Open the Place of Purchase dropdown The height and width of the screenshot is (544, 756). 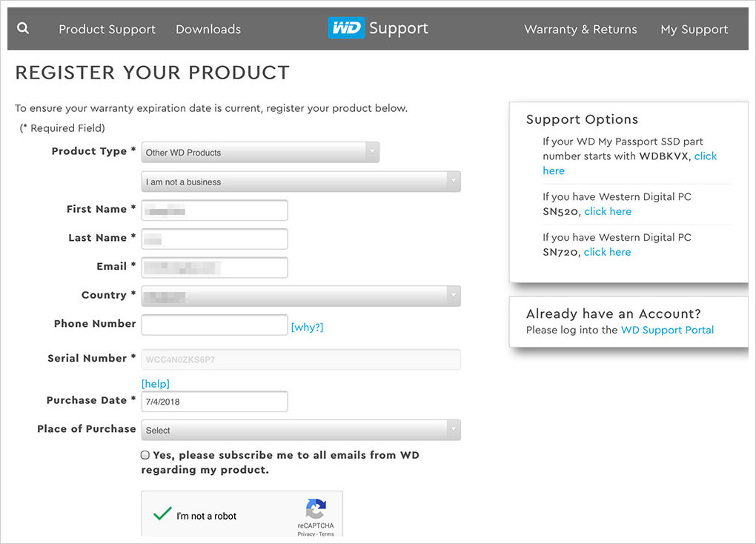(301, 430)
